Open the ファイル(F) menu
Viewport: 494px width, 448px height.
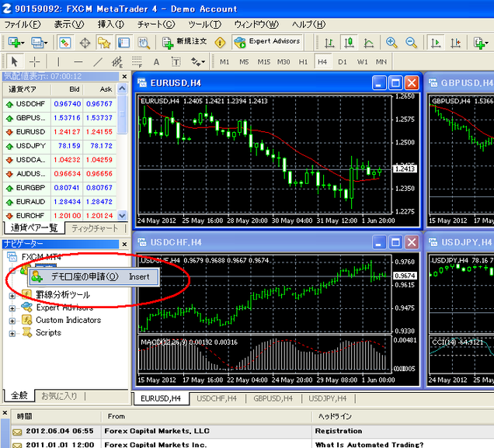22,24
